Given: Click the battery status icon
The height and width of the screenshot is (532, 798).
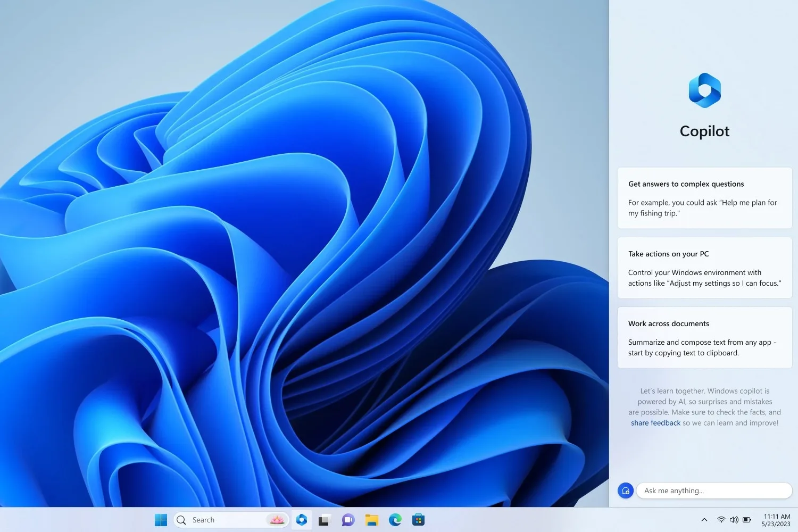Looking at the screenshot, I should 747,520.
